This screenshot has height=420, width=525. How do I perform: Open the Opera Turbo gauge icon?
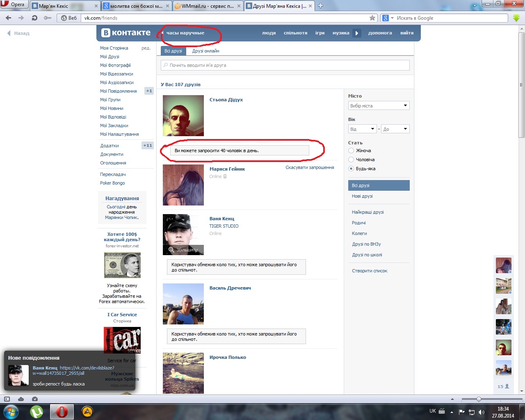[35, 399]
